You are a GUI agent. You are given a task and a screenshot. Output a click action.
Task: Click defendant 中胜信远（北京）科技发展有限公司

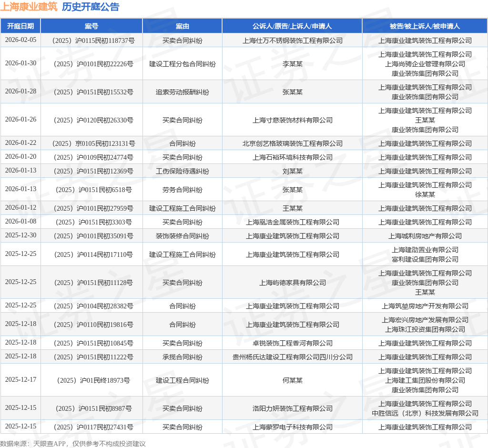[425, 413]
